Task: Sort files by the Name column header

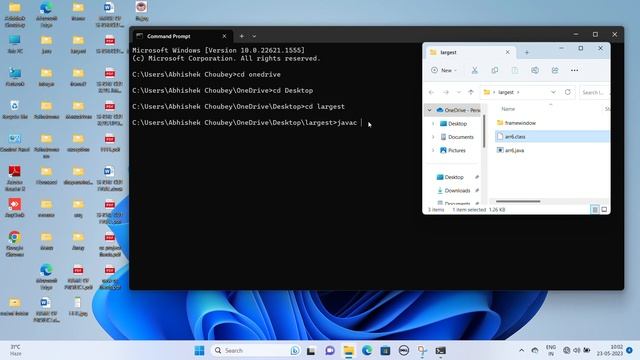Action: (x=508, y=109)
